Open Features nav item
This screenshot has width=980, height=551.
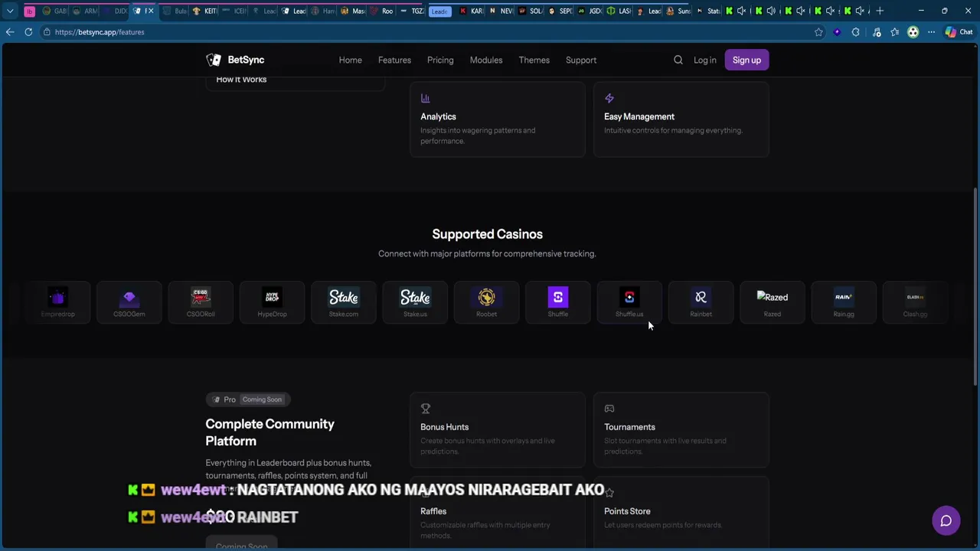[x=394, y=60]
